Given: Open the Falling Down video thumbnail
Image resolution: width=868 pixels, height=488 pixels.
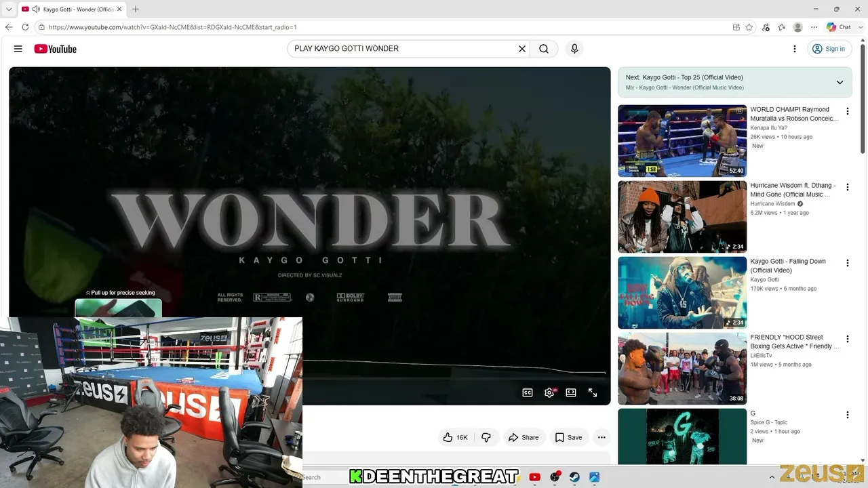Looking at the screenshot, I should coord(682,293).
